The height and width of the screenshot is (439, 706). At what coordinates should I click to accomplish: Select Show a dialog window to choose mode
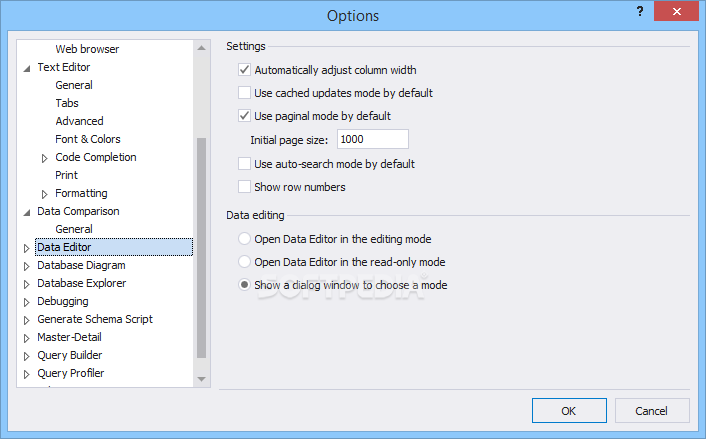point(244,285)
